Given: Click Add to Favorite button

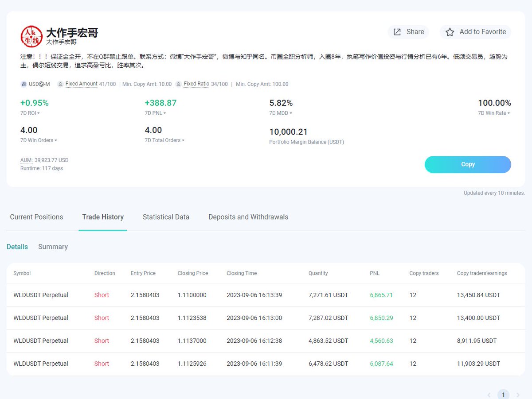Looking at the screenshot, I should coord(475,32).
